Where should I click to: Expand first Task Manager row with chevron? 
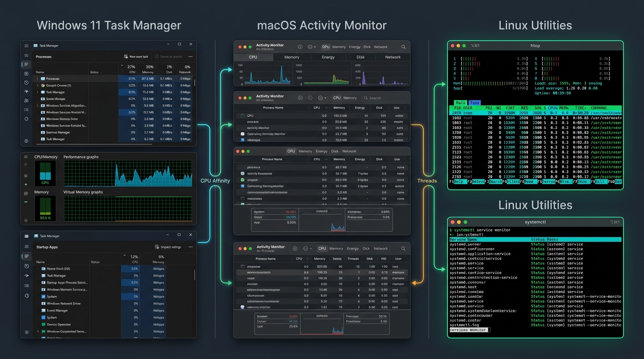coord(37,92)
